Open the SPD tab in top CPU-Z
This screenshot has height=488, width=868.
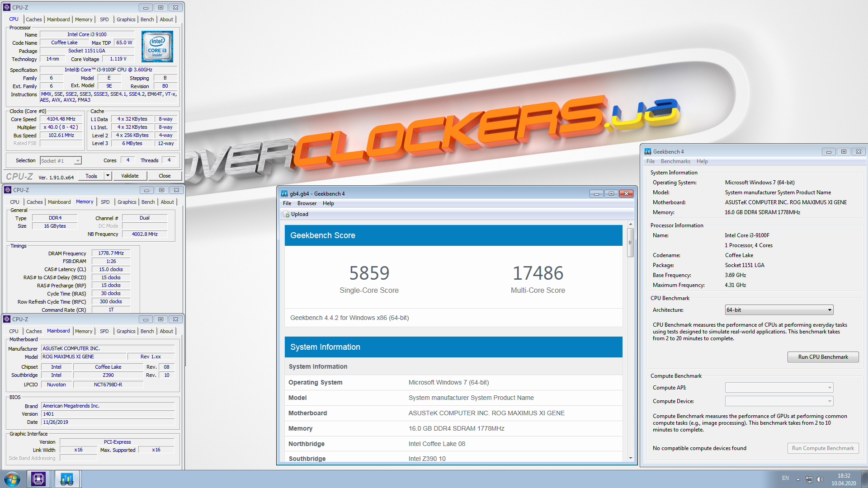(104, 19)
